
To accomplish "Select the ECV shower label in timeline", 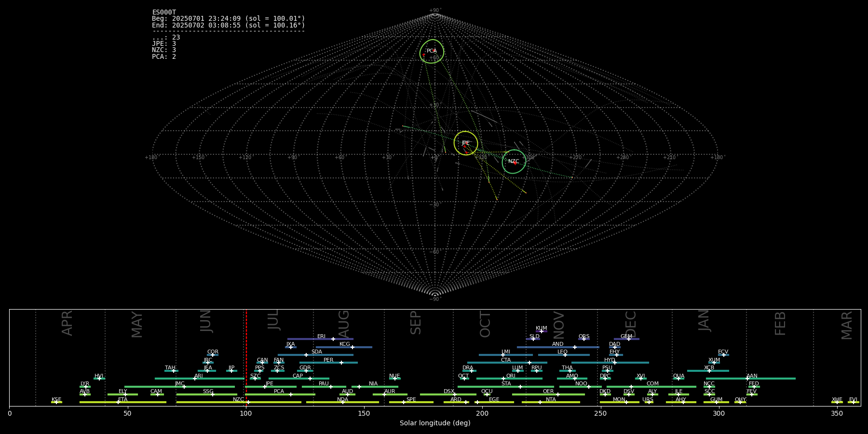I will [723, 352].
